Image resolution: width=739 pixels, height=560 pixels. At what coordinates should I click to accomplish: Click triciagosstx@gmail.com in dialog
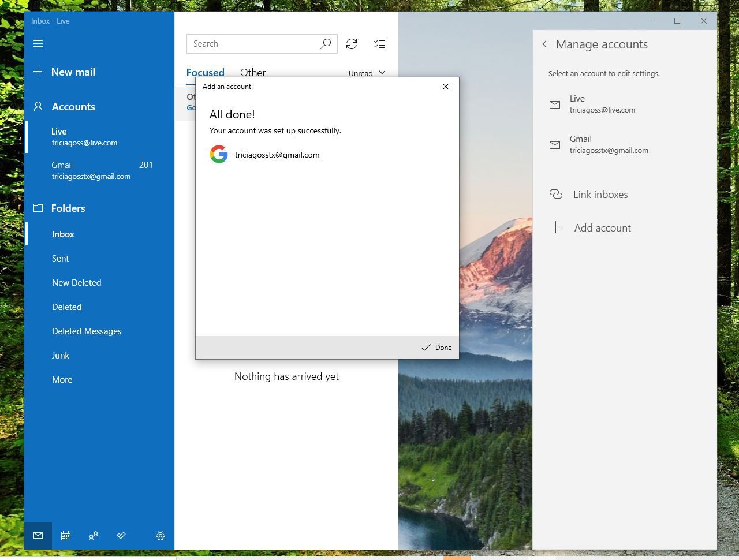(x=277, y=155)
